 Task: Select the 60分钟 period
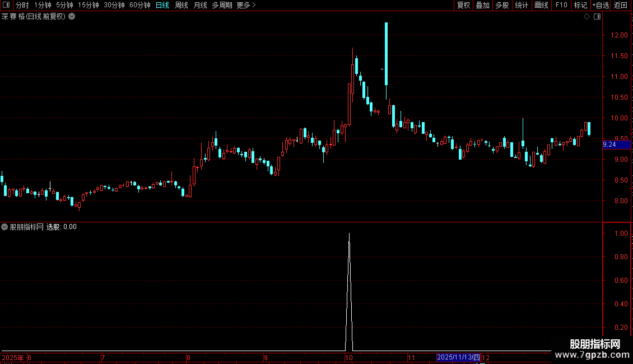140,5
